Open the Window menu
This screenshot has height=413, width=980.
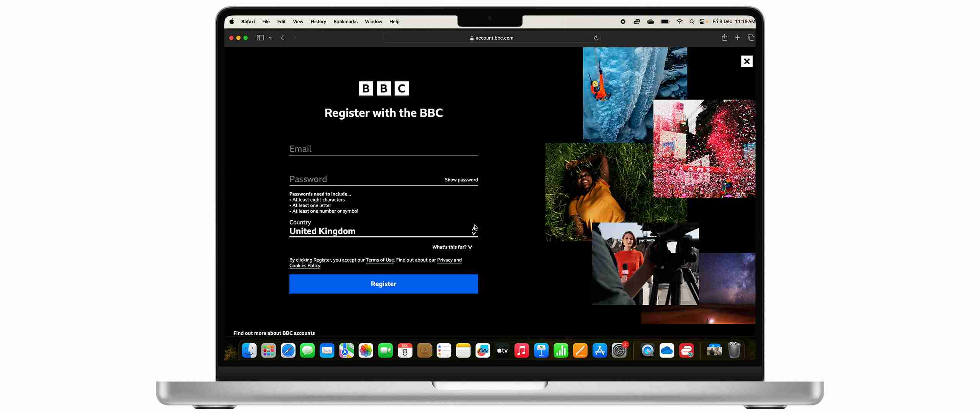tap(374, 21)
